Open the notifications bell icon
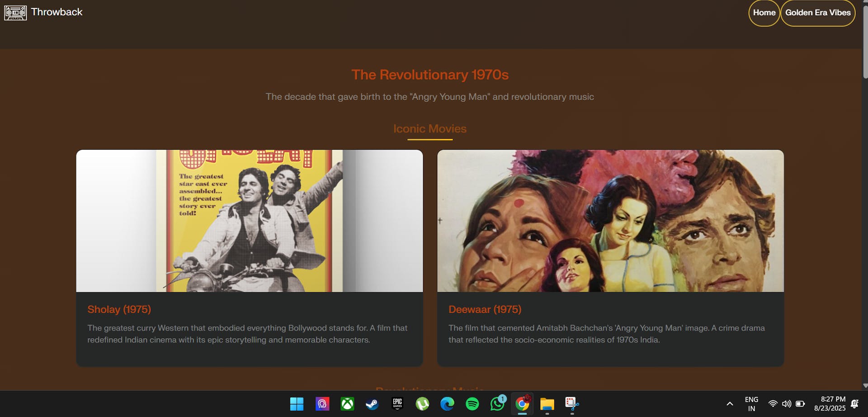The height and width of the screenshot is (417, 868). (x=854, y=404)
